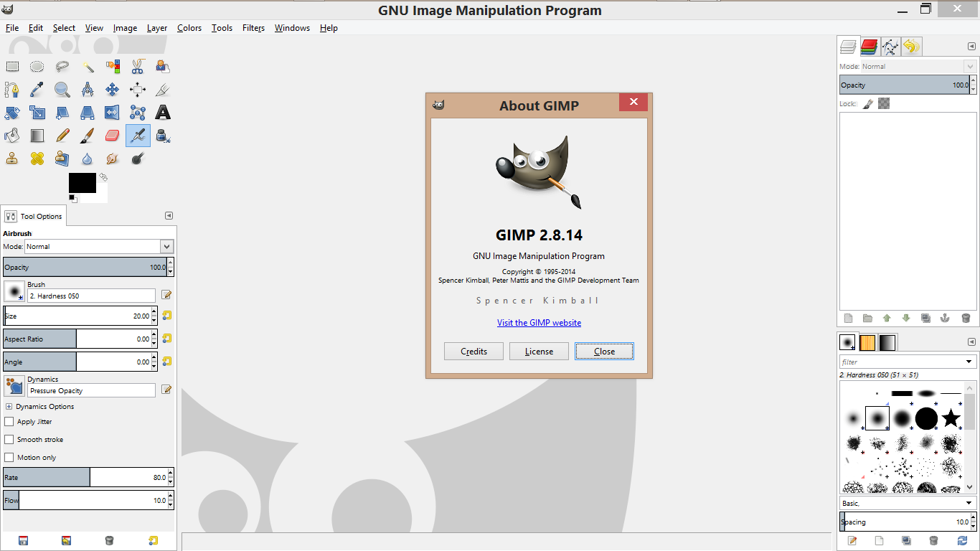Screen dimensions: 980x551
Task: Click the Airbrush Rate slider
Action: [x=85, y=477]
